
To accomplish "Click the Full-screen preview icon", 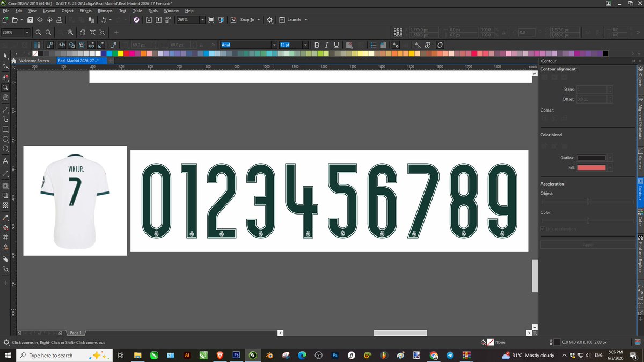I will click(x=211, y=20).
